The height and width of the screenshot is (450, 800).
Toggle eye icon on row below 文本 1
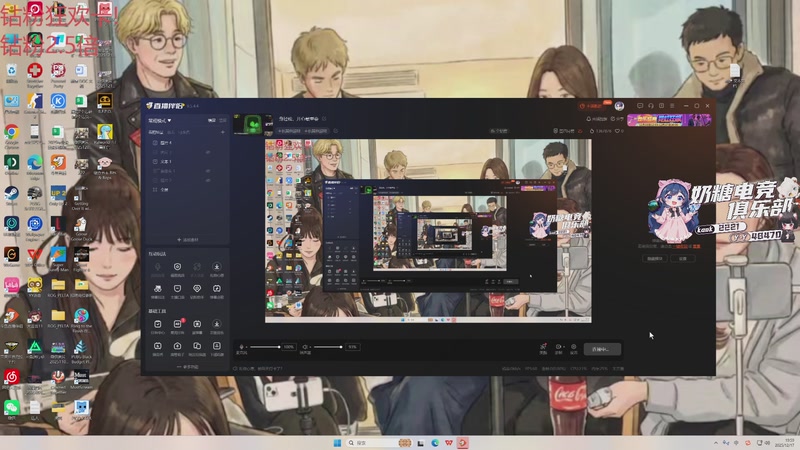(x=208, y=171)
